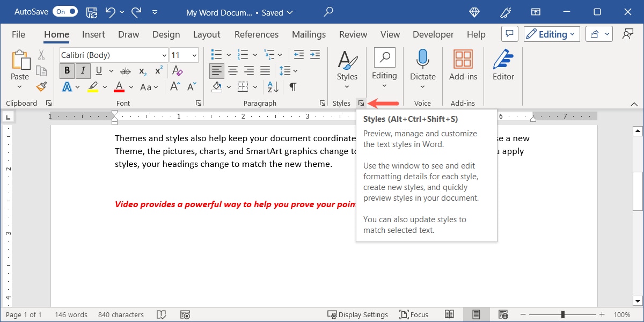
Task: Click the word count in status bar
Action: (71, 314)
